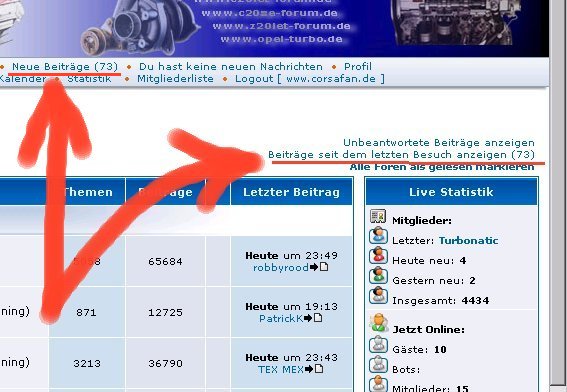The height and width of the screenshot is (392, 567).
Task: Click the red user icon beside Heute neu
Action: click(378, 255)
